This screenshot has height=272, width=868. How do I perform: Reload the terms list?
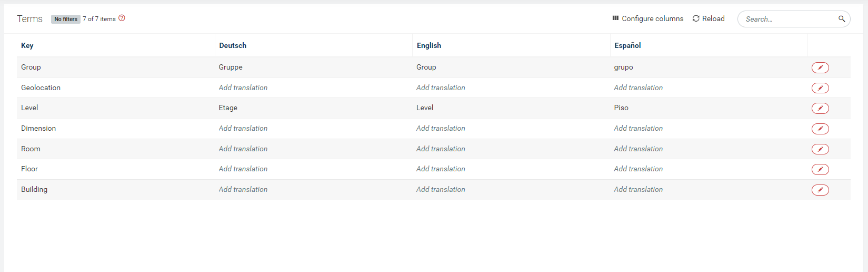tap(709, 18)
